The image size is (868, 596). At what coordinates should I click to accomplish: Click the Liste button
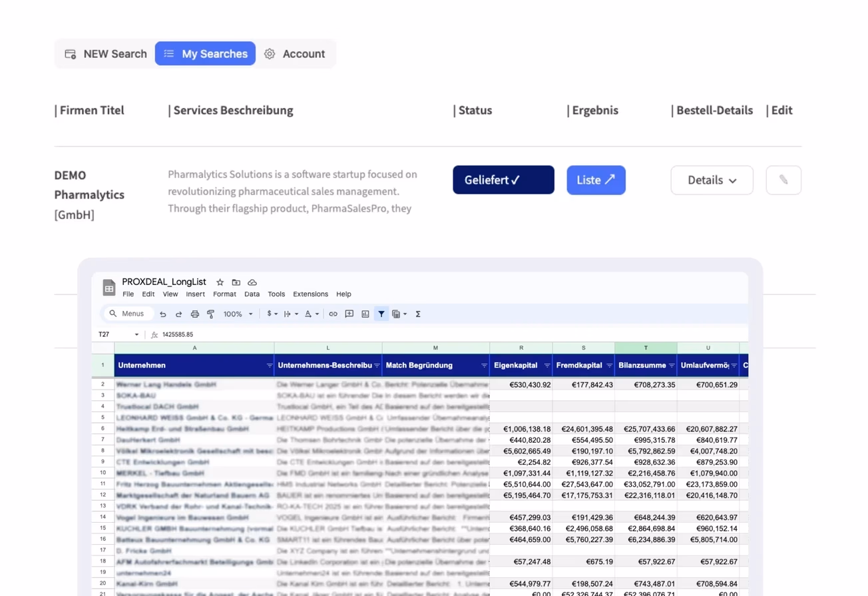point(596,180)
